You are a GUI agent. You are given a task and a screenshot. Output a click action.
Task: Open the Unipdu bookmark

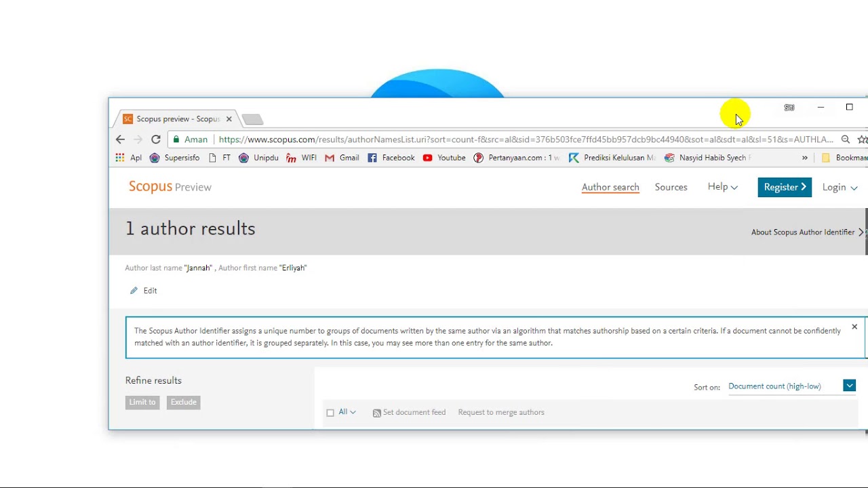click(x=258, y=158)
